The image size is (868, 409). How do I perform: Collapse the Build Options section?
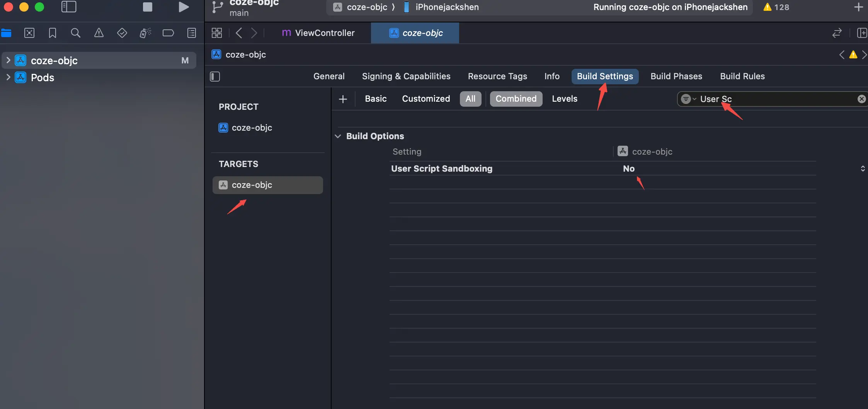338,136
